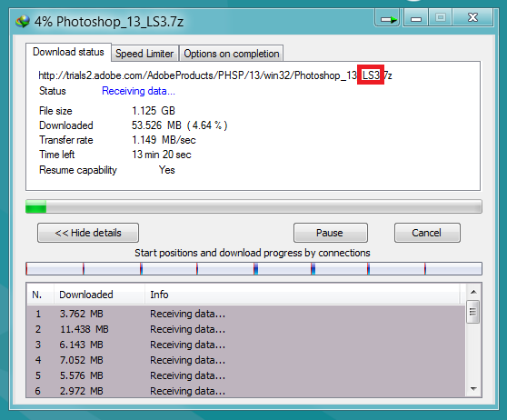Click the downloaded value 53.526 MB
This screenshot has height=420, width=507.
click(x=179, y=125)
